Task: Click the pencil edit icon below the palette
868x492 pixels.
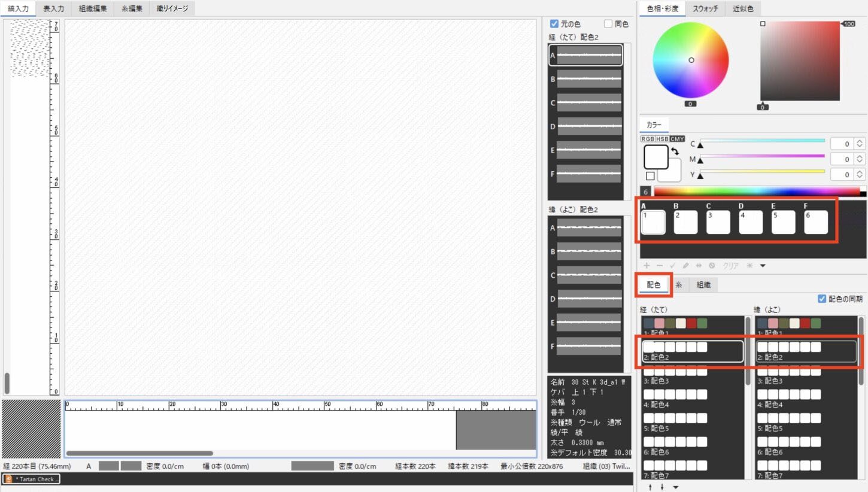Action: point(686,266)
